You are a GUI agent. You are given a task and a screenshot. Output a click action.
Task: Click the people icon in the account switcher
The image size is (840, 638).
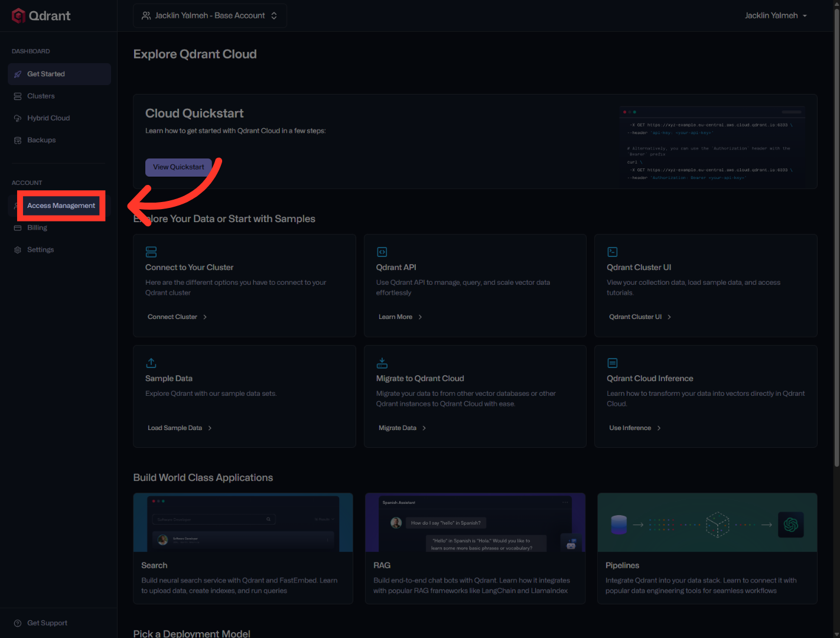tap(146, 15)
